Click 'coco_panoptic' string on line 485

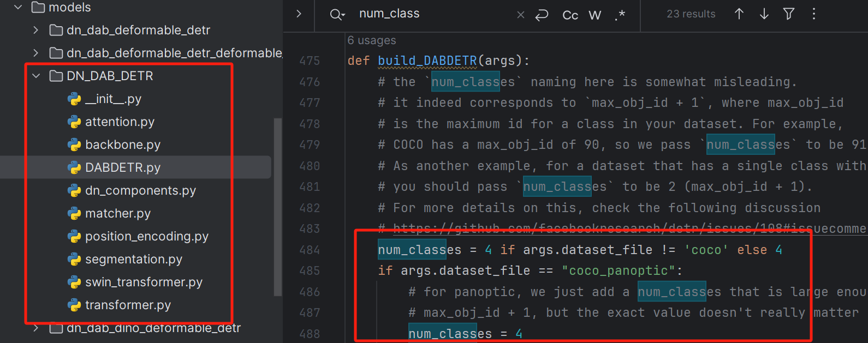(619, 270)
